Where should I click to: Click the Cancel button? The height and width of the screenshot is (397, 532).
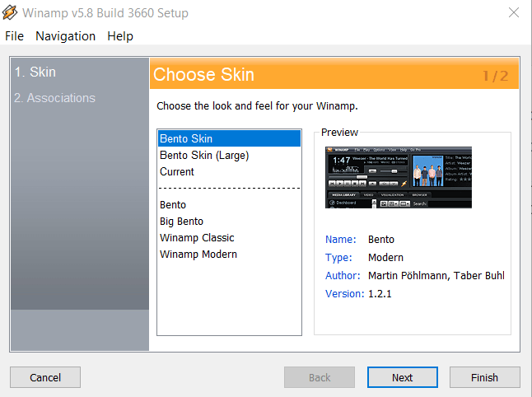coord(45,377)
